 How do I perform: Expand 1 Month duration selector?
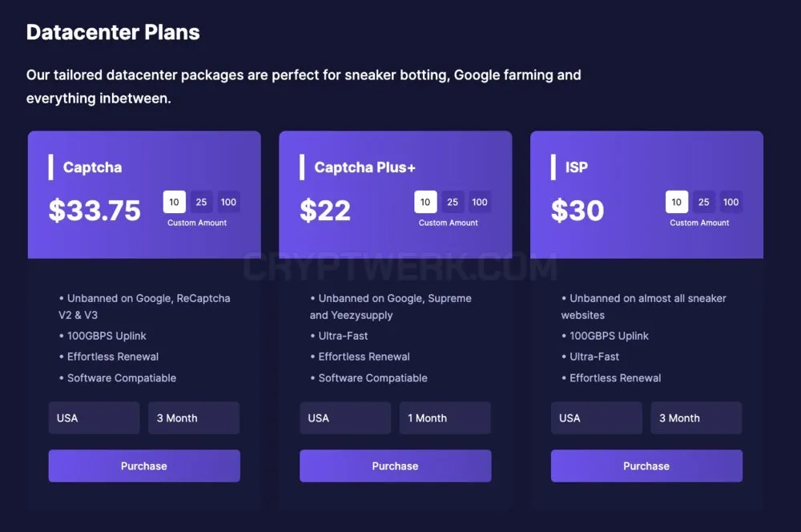tap(445, 418)
